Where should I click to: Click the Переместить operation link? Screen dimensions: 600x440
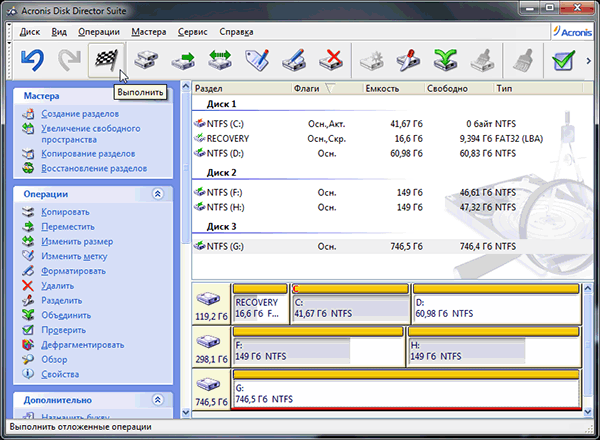68,227
